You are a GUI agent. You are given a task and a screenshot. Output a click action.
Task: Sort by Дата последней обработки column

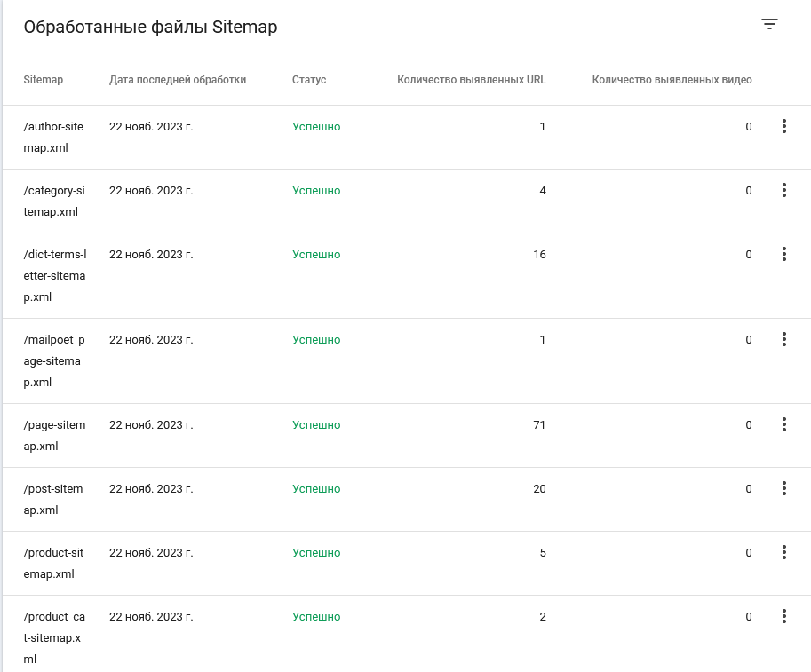tap(178, 80)
